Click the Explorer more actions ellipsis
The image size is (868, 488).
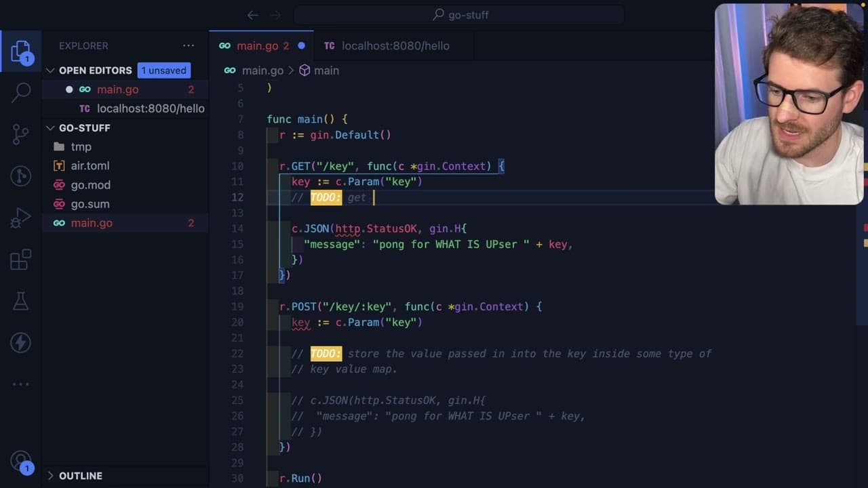[x=189, y=45]
